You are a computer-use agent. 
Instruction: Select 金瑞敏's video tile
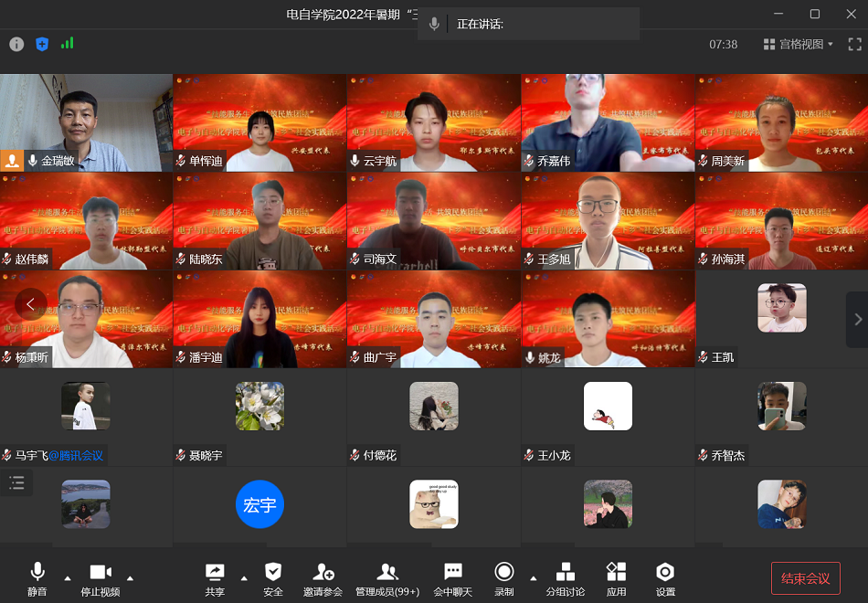coord(86,122)
